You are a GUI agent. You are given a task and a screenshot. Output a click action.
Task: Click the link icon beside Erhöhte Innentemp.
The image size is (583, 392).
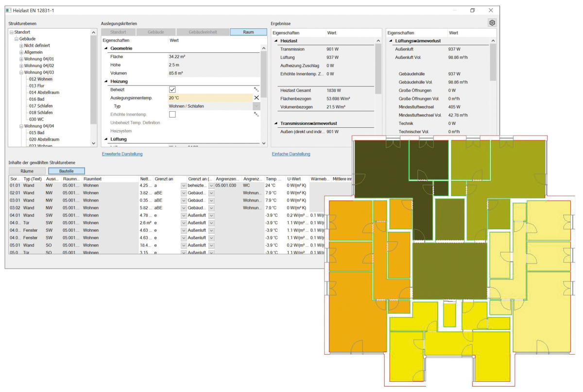(x=256, y=114)
